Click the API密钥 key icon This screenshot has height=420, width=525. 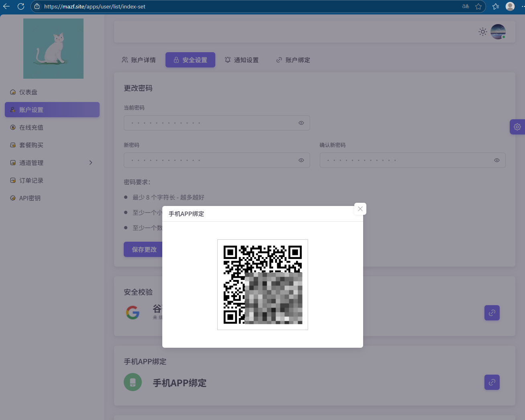[13, 198]
